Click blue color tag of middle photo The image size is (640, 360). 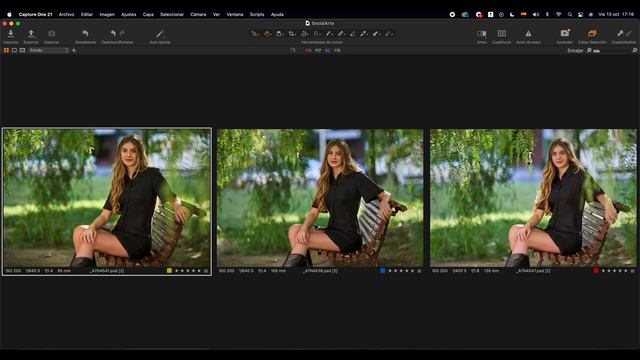pyautogui.click(x=382, y=271)
